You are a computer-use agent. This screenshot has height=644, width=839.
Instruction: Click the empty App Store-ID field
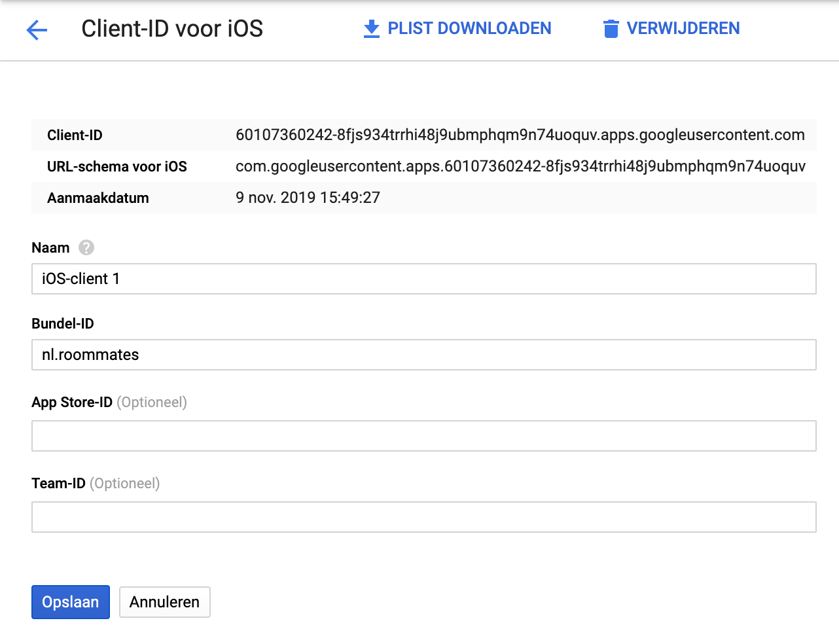click(x=423, y=435)
